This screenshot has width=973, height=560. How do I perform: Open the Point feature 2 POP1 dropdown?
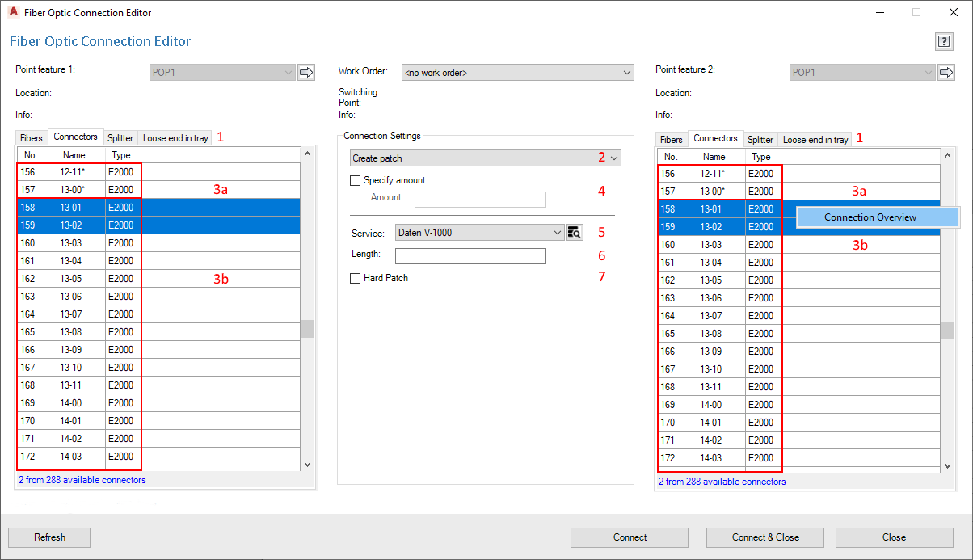[862, 73]
